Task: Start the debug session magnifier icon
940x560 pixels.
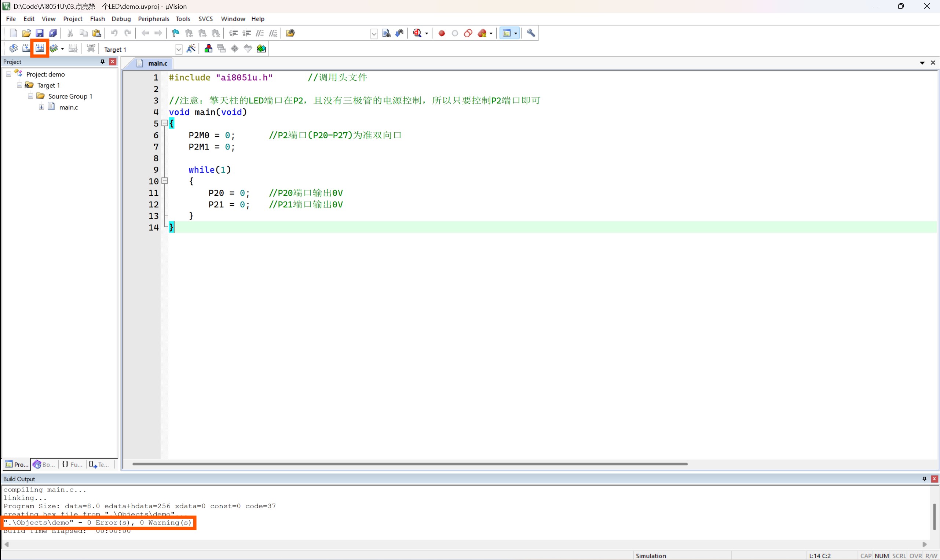Action: (x=417, y=33)
